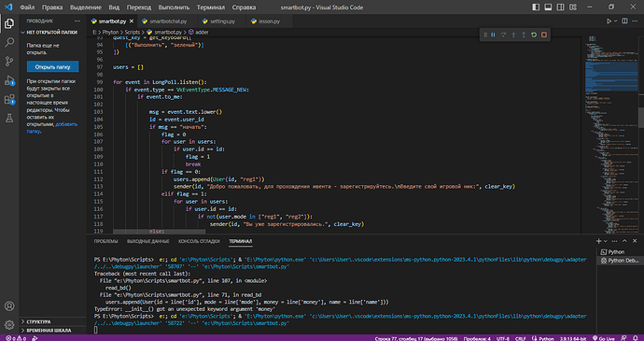Open the Extensions view

pos(9,99)
